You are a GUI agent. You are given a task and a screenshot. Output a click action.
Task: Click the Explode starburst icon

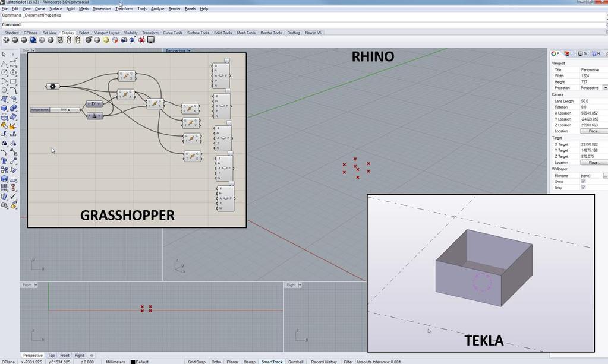[13, 126]
